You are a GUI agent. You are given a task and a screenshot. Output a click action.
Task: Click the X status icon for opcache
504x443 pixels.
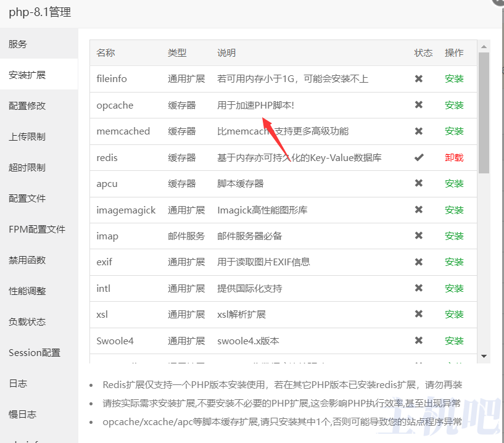coord(419,105)
